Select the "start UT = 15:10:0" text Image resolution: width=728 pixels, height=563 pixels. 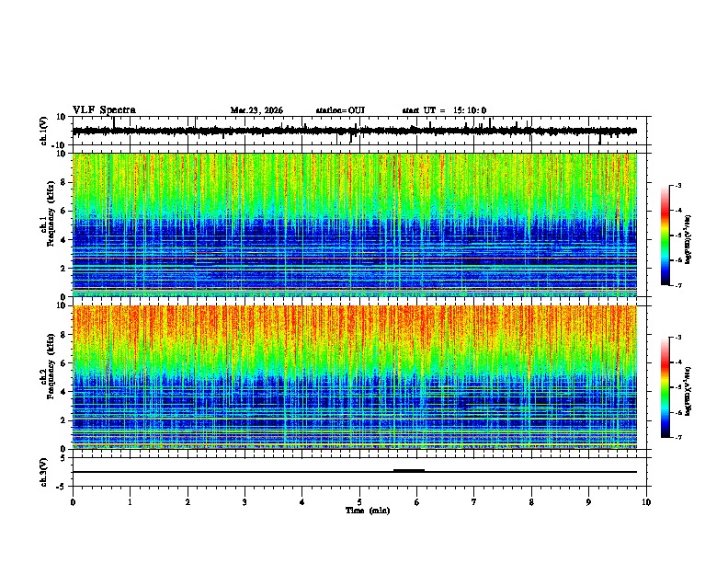coord(444,110)
